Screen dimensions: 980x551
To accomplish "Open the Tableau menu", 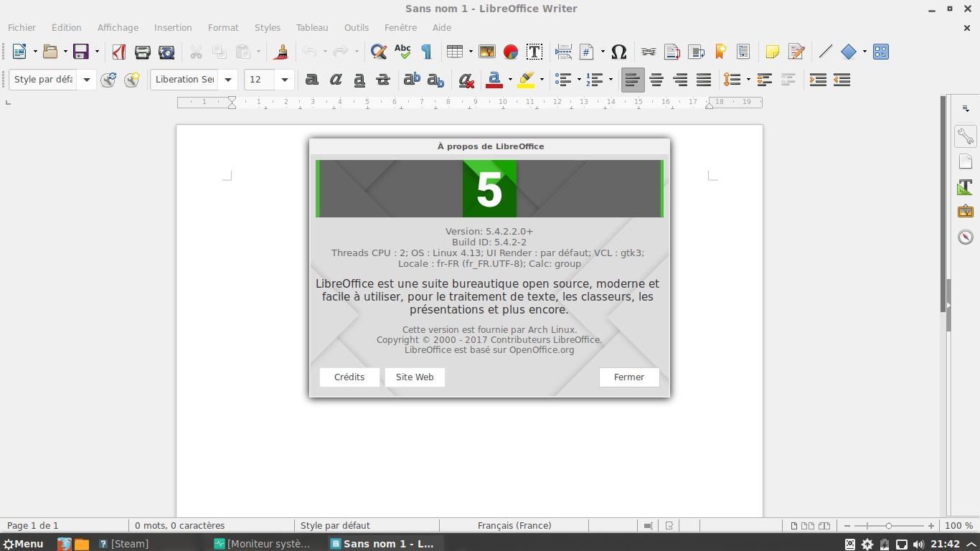I will point(312,27).
